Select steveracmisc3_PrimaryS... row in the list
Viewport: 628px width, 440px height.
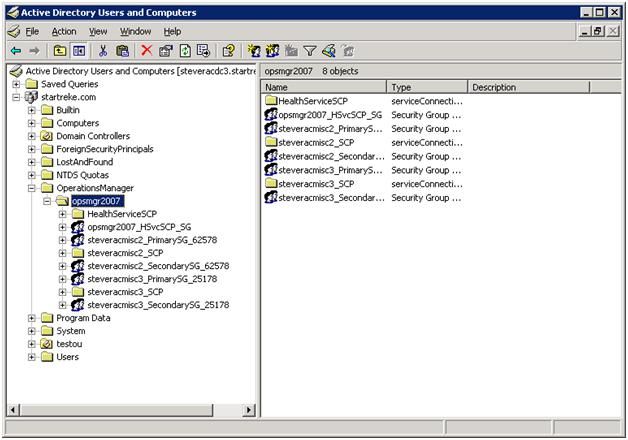[330, 170]
